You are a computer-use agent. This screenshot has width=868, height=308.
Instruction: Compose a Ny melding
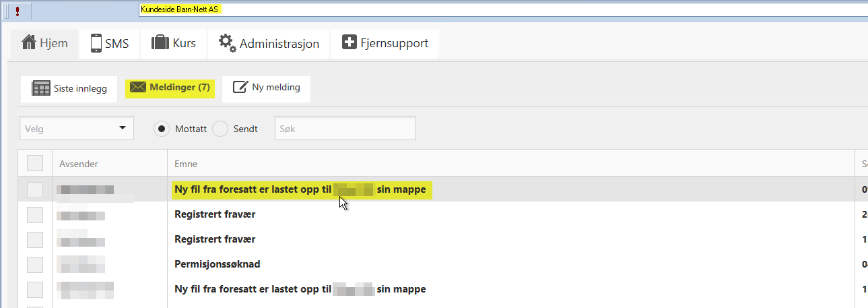267,88
